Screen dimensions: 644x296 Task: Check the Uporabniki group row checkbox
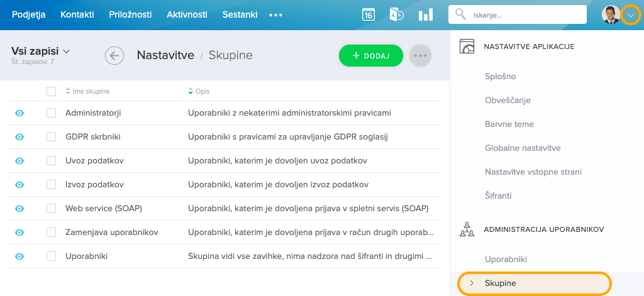click(52, 256)
